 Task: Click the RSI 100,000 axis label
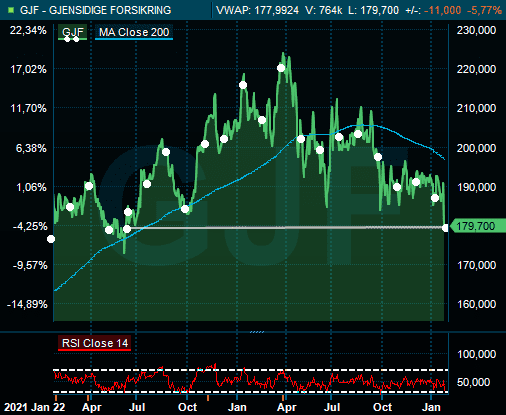pos(477,354)
